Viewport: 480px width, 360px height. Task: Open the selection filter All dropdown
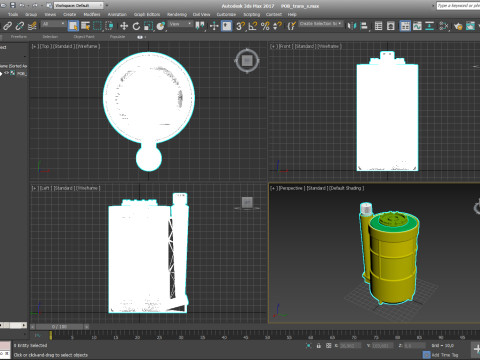click(x=53, y=24)
